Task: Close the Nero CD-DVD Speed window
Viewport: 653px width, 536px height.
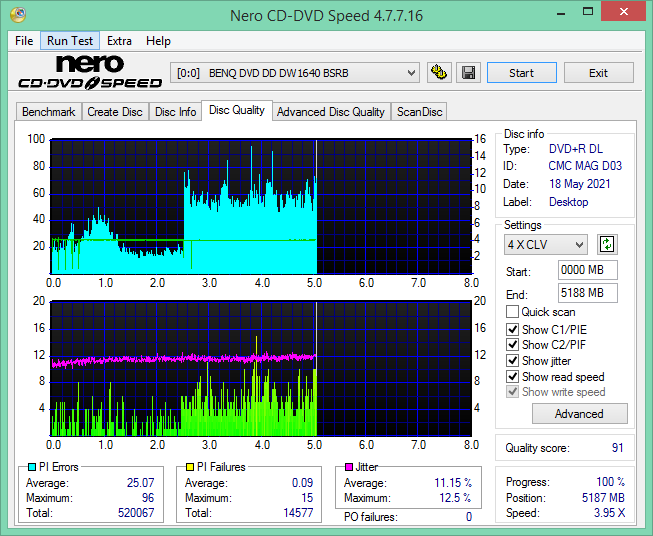Action: pyautogui.click(x=624, y=12)
